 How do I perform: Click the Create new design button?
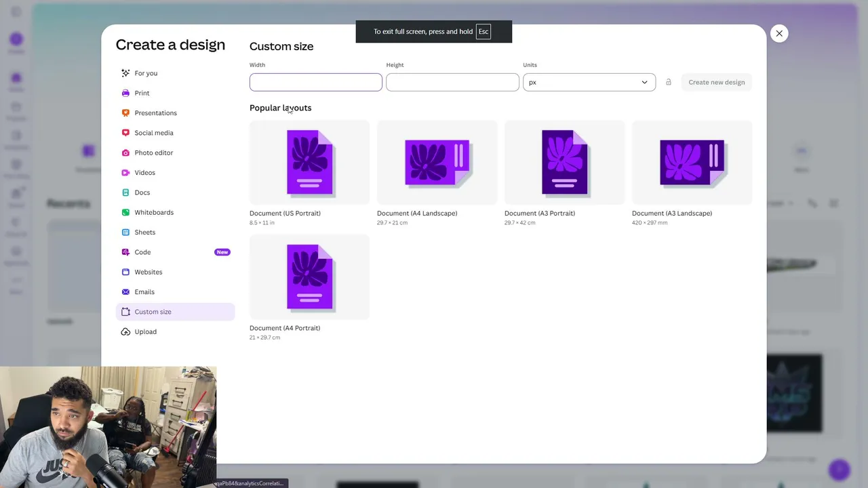click(717, 82)
